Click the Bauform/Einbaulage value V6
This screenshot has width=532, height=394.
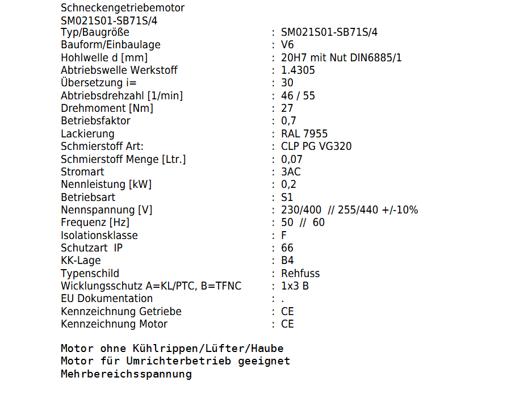[287, 45]
